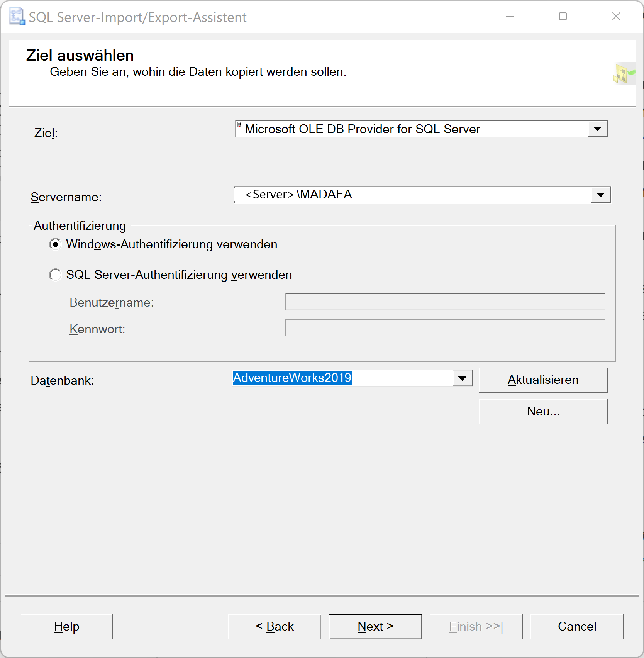Click the Benutzername input field
The width and height of the screenshot is (644, 658).
[445, 302]
